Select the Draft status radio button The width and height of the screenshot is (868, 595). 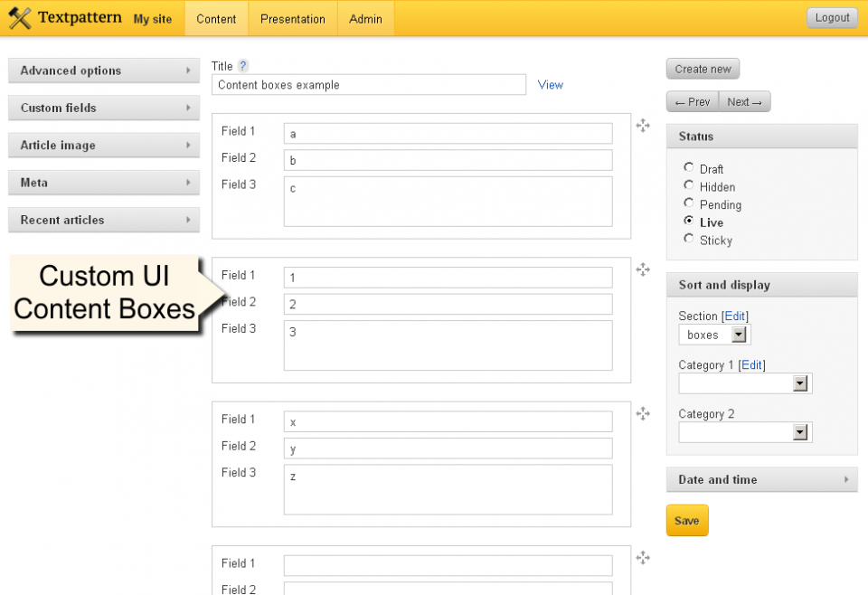coord(688,168)
